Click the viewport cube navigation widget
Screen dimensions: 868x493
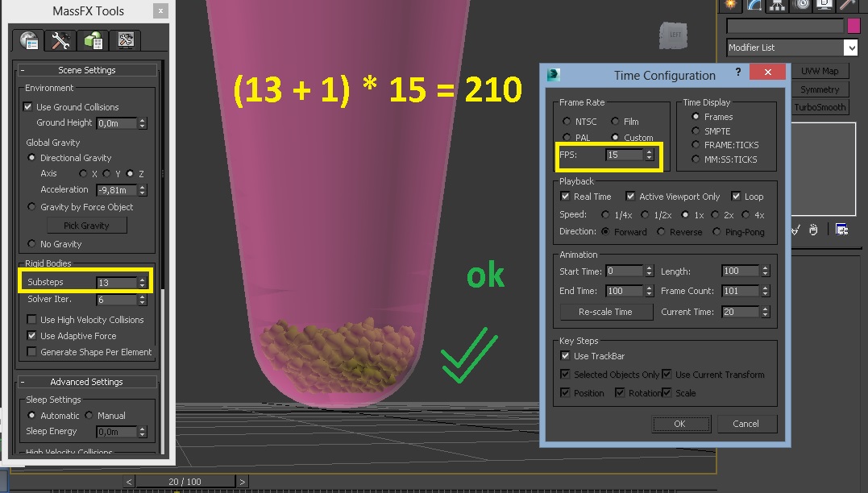pos(674,35)
